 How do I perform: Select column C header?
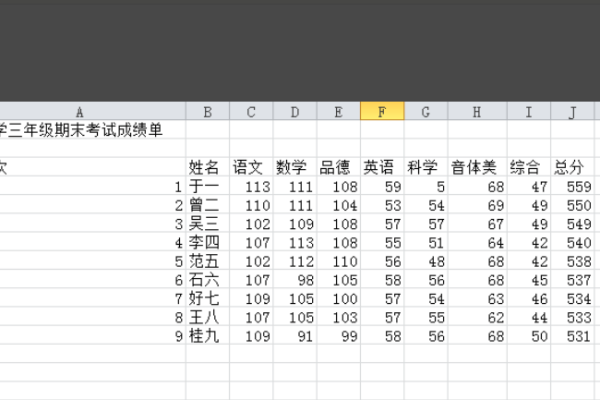(251, 112)
